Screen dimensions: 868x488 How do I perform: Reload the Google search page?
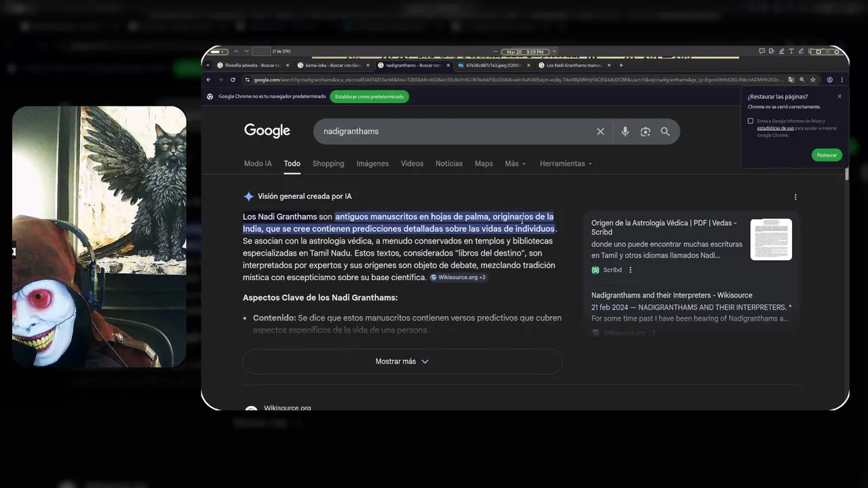(x=233, y=79)
